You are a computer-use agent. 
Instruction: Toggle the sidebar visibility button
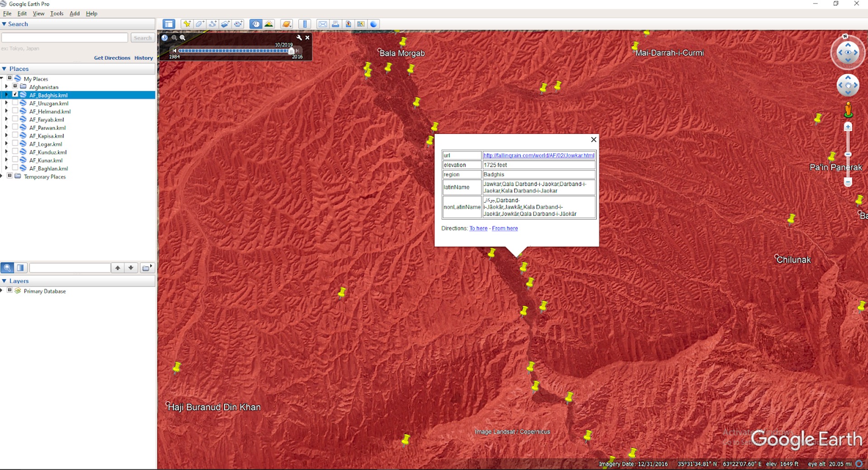pyautogui.click(x=169, y=24)
